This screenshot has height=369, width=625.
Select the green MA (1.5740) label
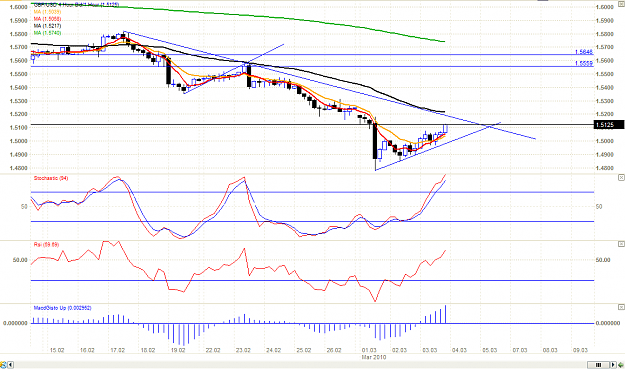coord(47,33)
